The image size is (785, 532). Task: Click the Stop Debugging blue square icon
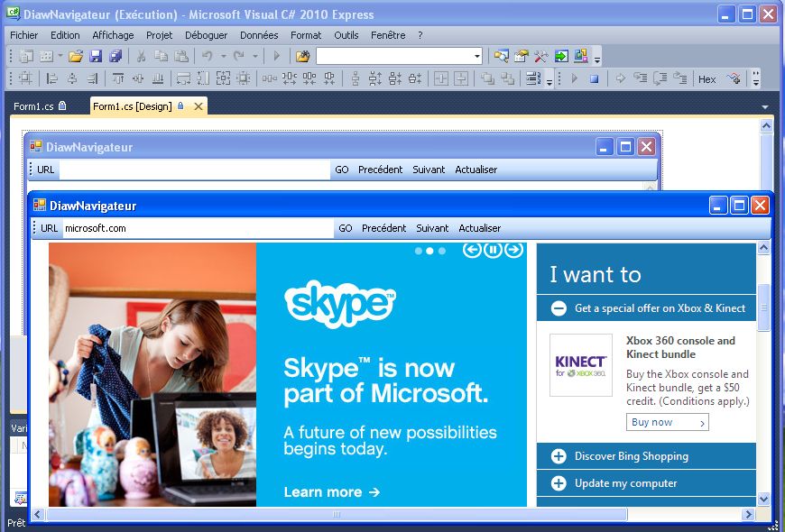point(595,78)
